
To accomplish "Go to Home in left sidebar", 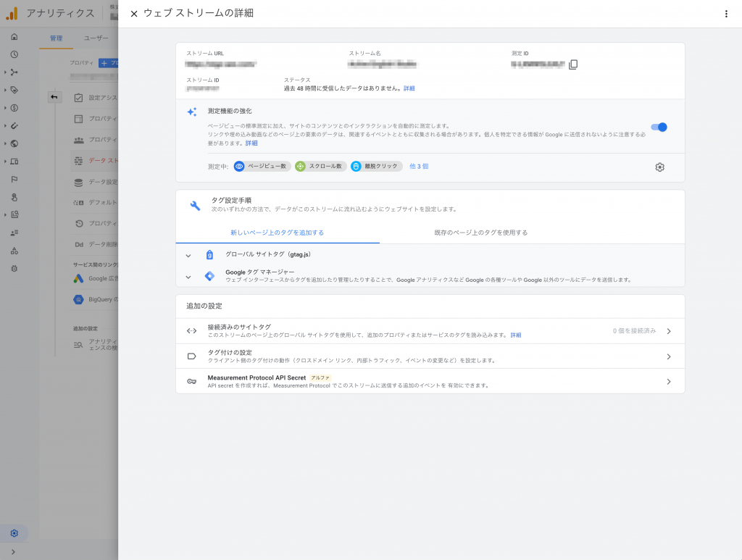I will pyautogui.click(x=14, y=36).
